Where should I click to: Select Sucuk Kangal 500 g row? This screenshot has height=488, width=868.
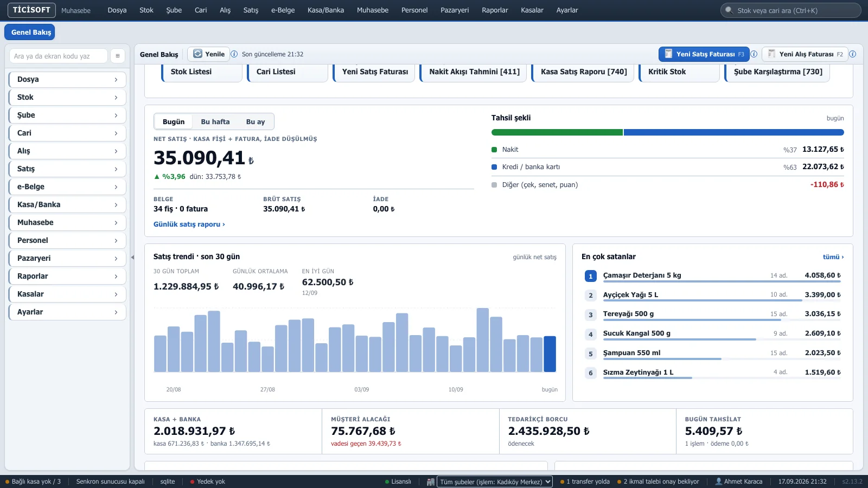[x=713, y=334]
